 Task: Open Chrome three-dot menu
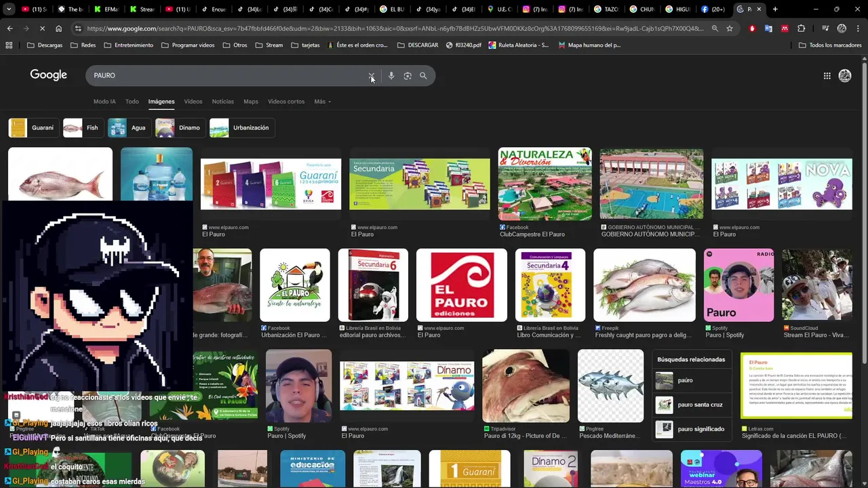[x=857, y=28]
